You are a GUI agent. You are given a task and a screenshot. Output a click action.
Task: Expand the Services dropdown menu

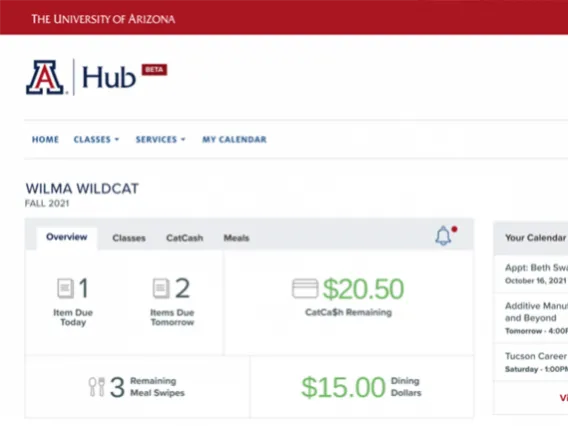pos(160,139)
